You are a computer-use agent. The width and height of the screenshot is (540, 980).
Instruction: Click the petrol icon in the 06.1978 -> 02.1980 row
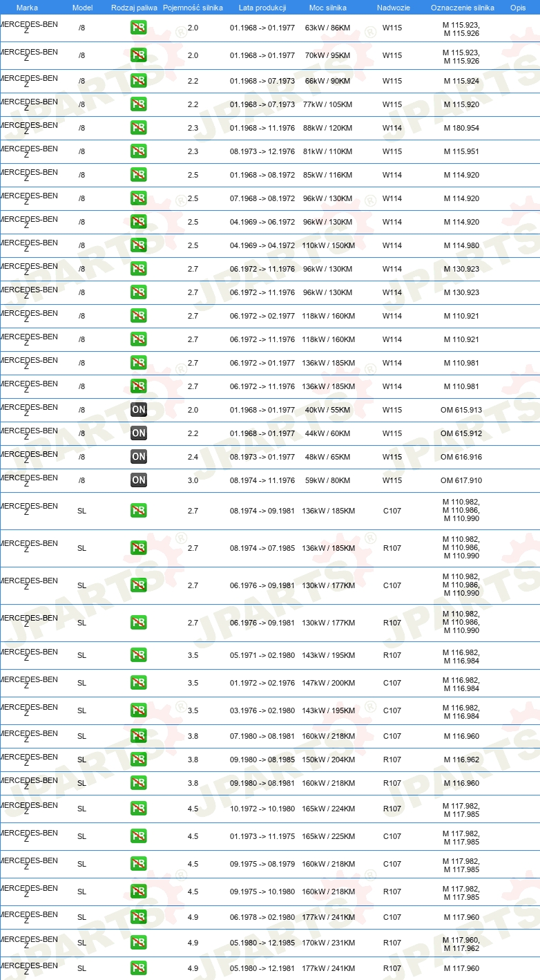[x=139, y=918]
